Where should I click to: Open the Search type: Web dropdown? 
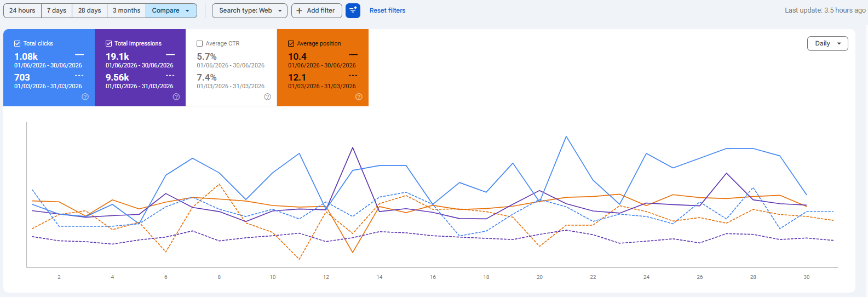click(250, 10)
